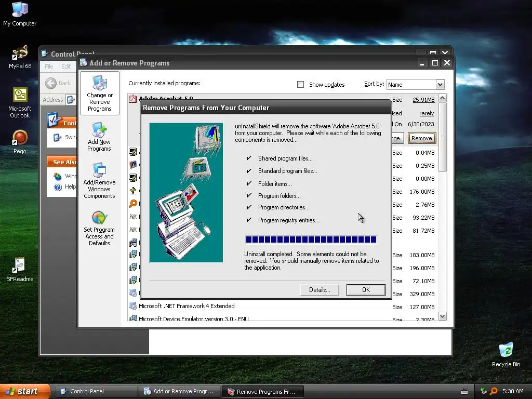532x399 pixels.
Task: Click OK in the Remove Programs dialog
Action: click(x=366, y=290)
